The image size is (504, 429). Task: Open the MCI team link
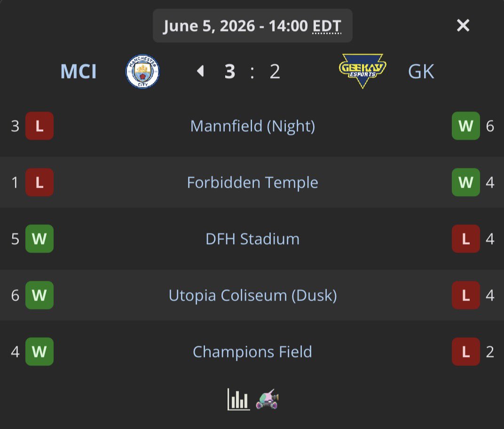[79, 71]
